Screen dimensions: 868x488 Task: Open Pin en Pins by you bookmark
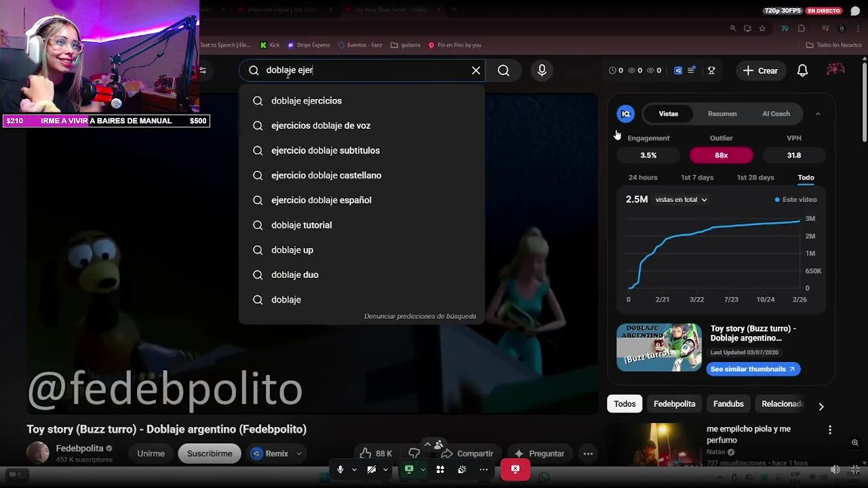click(x=454, y=45)
